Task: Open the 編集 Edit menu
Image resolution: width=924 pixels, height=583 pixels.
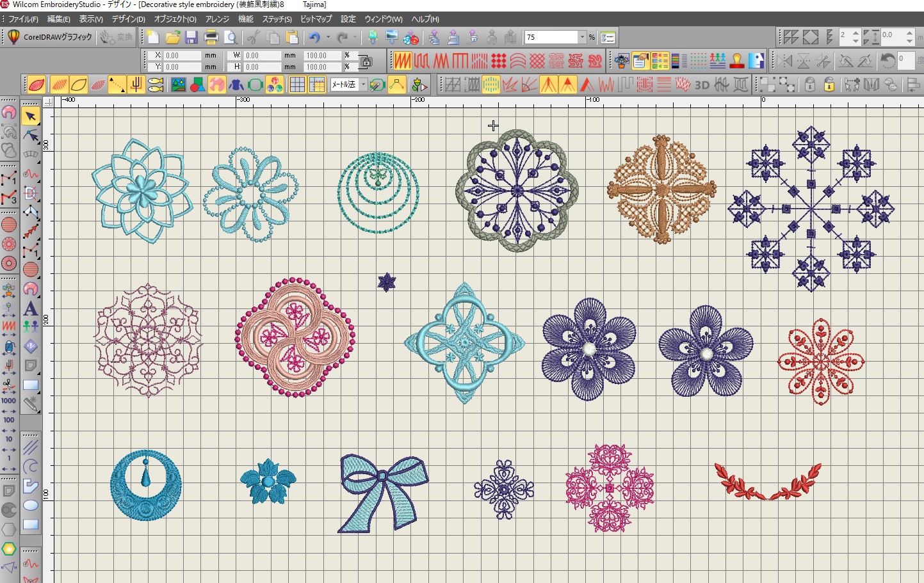Action: point(59,19)
